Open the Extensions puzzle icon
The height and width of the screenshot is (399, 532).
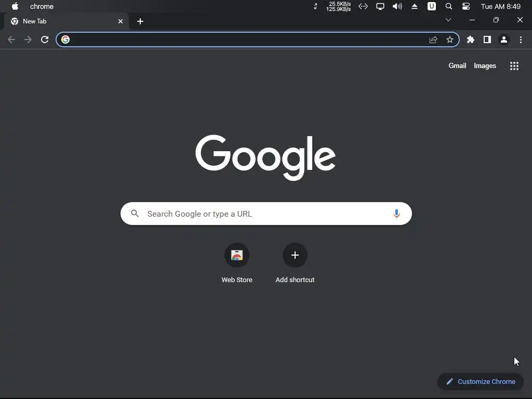471,39
